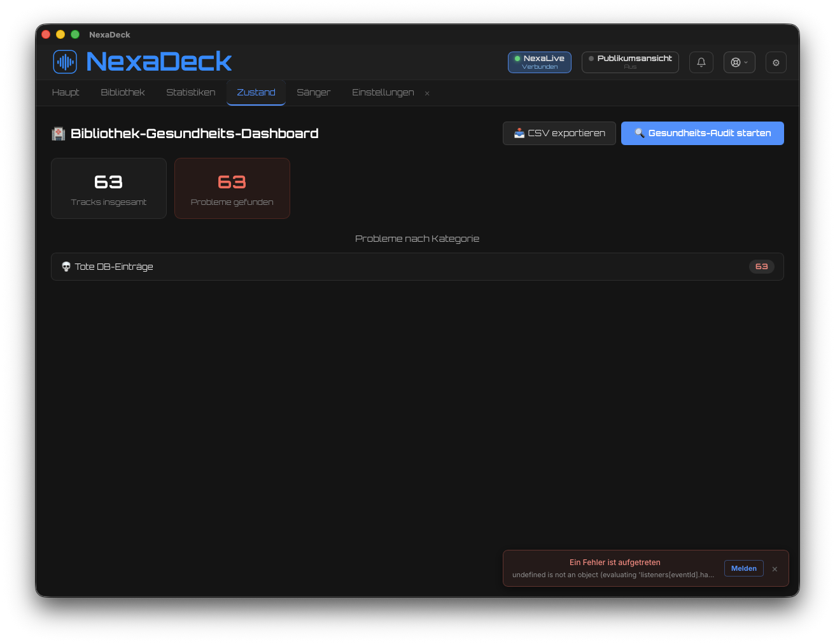The height and width of the screenshot is (644, 835).
Task: Open the help lifebuoy dropdown
Action: click(x=739, y=62)
